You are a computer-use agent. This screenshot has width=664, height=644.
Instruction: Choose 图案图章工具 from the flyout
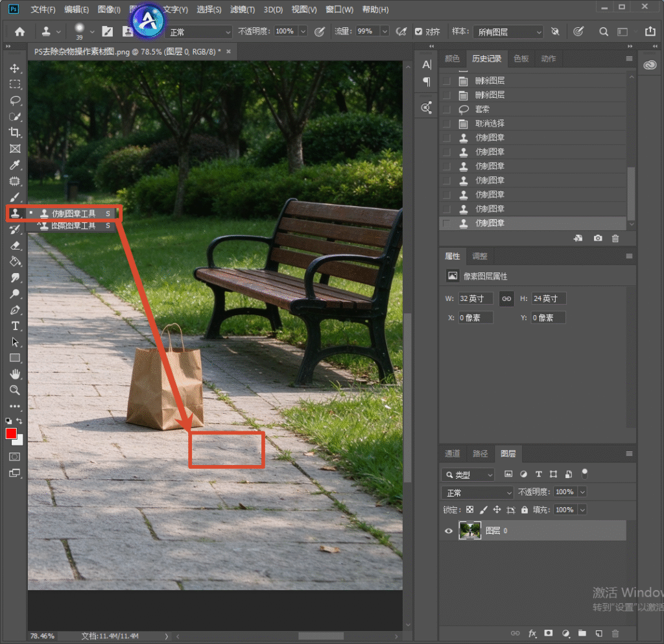[74, 226]
